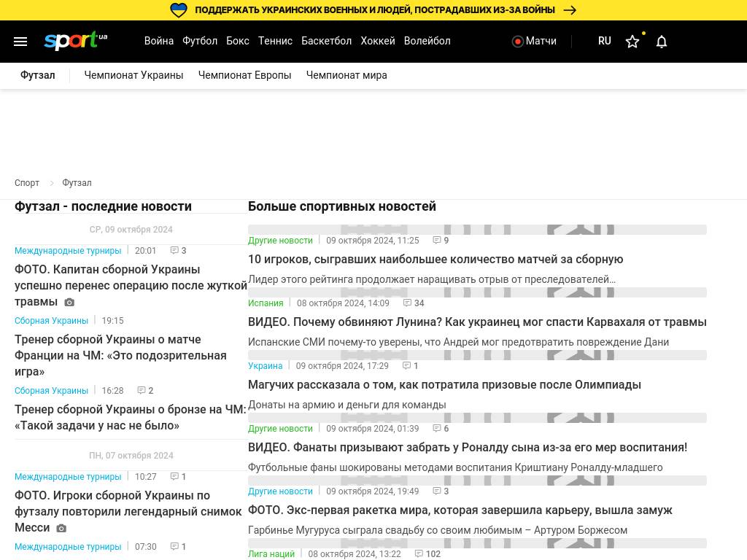Screen dimensions: 747x560
Task: Click the arrow on the yellow support banner
Action: 570,10
